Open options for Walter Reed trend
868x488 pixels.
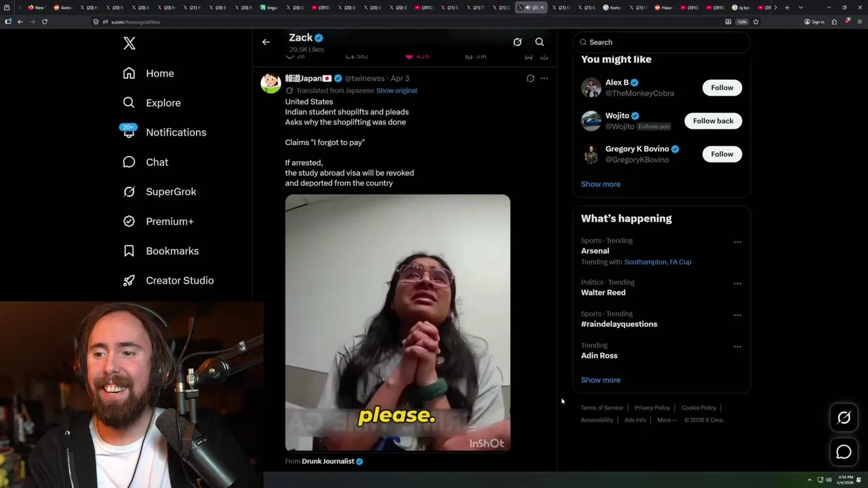click(737, 283)
